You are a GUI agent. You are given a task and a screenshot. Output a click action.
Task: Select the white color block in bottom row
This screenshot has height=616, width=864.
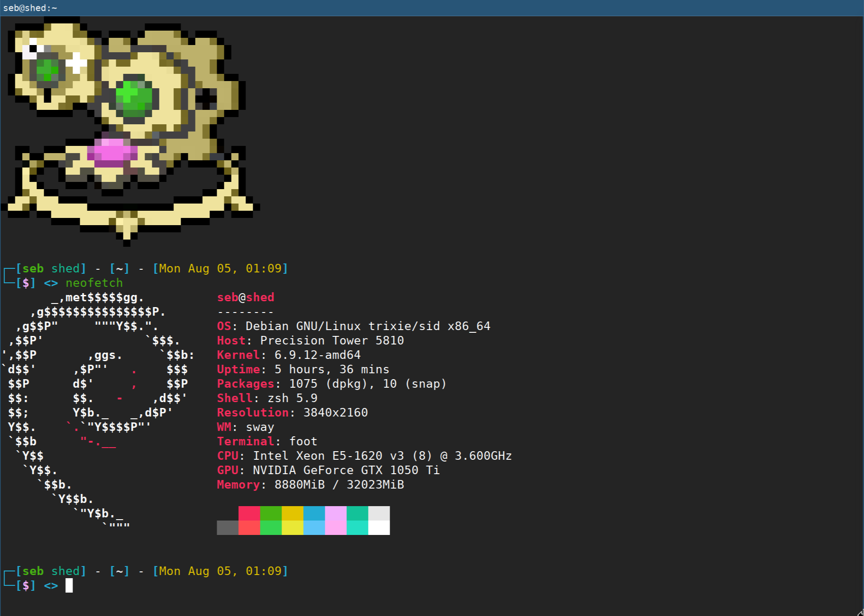(379, 528)
